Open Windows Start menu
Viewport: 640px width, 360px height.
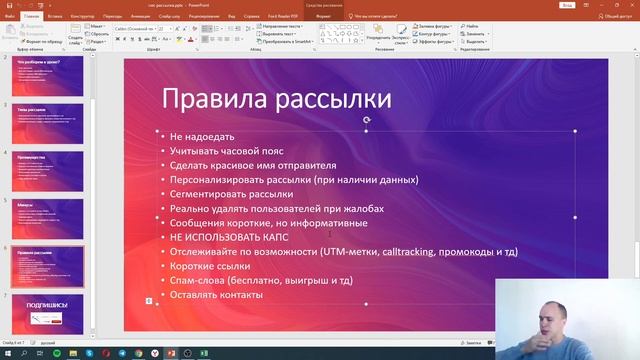tap(7, 353)
